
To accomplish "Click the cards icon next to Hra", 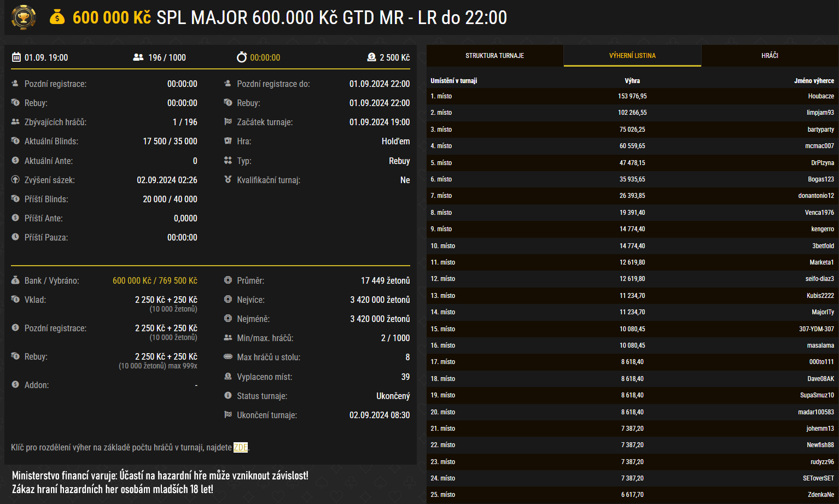I will 228,141.
